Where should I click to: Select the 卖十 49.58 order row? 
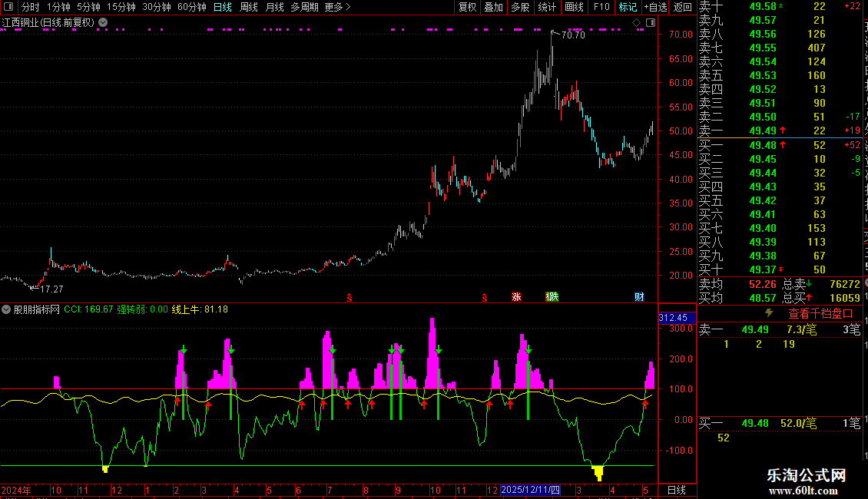[x=780, y=6]
